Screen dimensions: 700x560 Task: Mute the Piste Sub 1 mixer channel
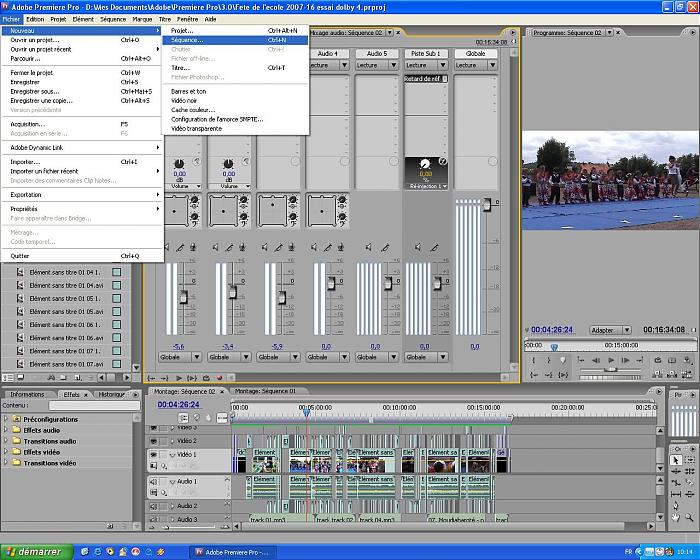click(x=418, y=247)
